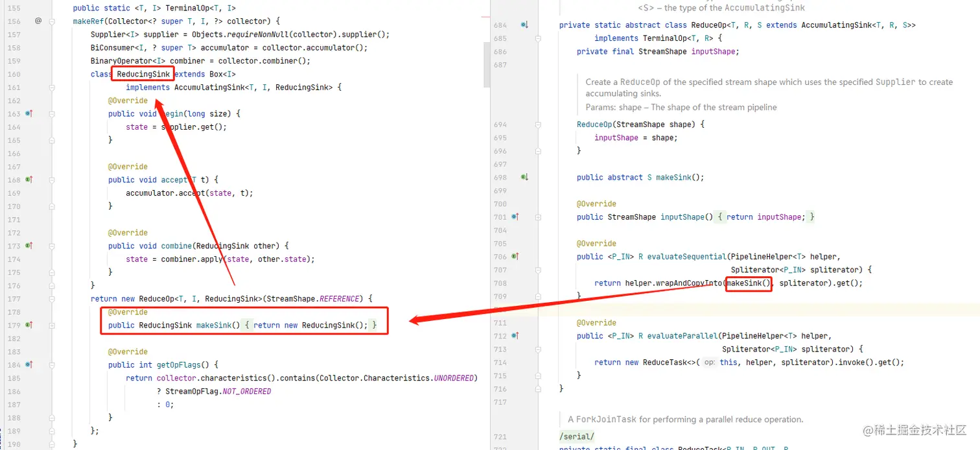Click makeRef method name on line 156
Image resolution: width=980 pixels, height=450 pixels.
pos(88,21)
